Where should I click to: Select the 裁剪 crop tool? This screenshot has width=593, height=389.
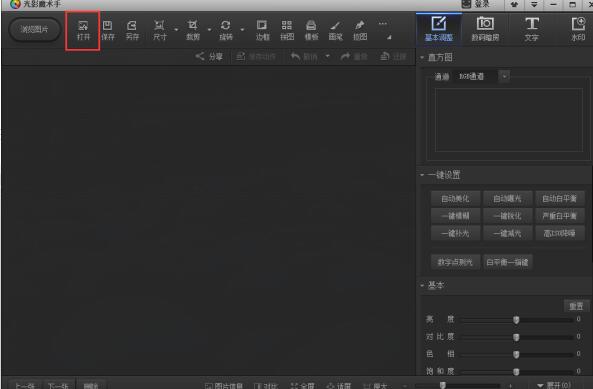coord(192,30)
